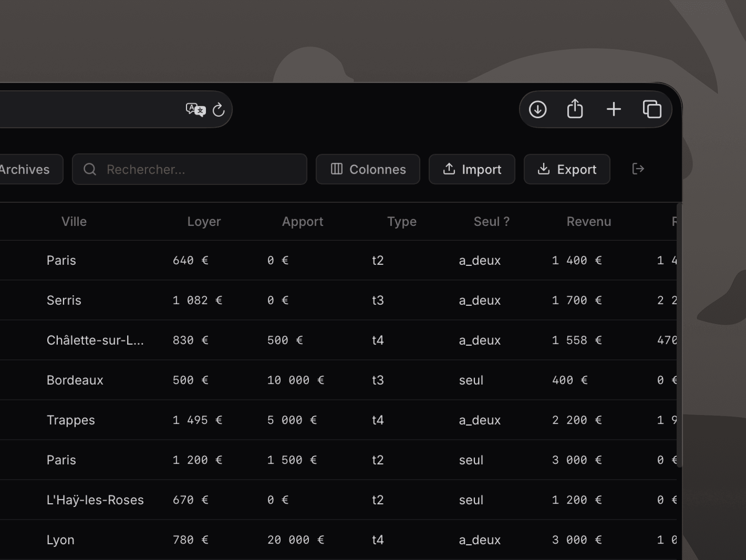Image resolution: width=746 pixels, height=560 pixels.
Task: Click the '2 200 €' revenue value
Action: tap(577, 420)
